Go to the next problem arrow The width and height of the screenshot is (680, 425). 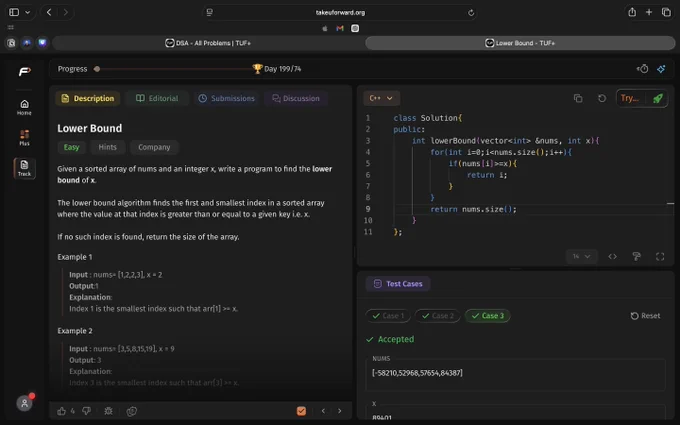point(340,411)
